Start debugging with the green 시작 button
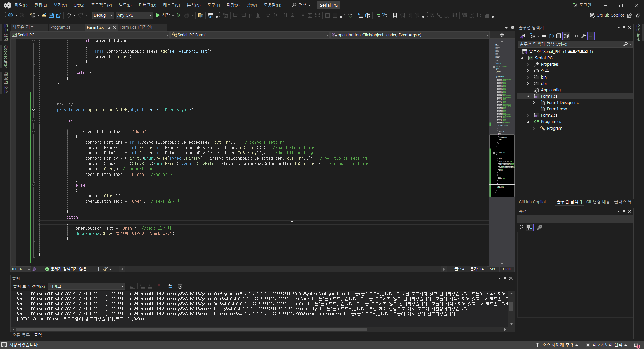This screenshot has width=644, height=349. 163,15
